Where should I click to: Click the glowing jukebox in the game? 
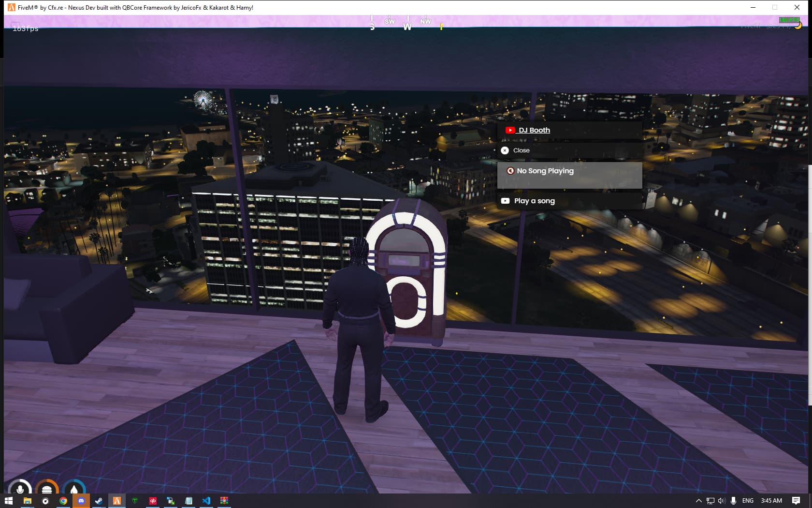(406, 271)
